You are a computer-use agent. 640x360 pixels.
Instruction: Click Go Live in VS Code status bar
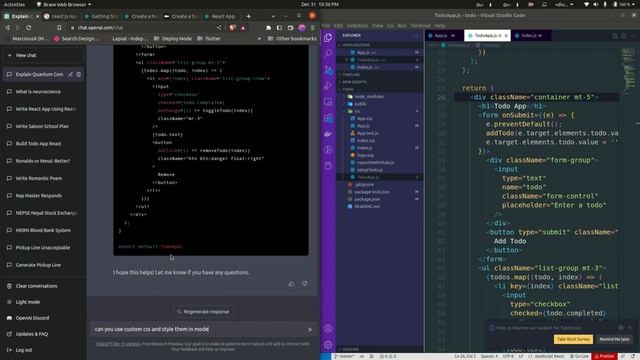click(579, 356)
